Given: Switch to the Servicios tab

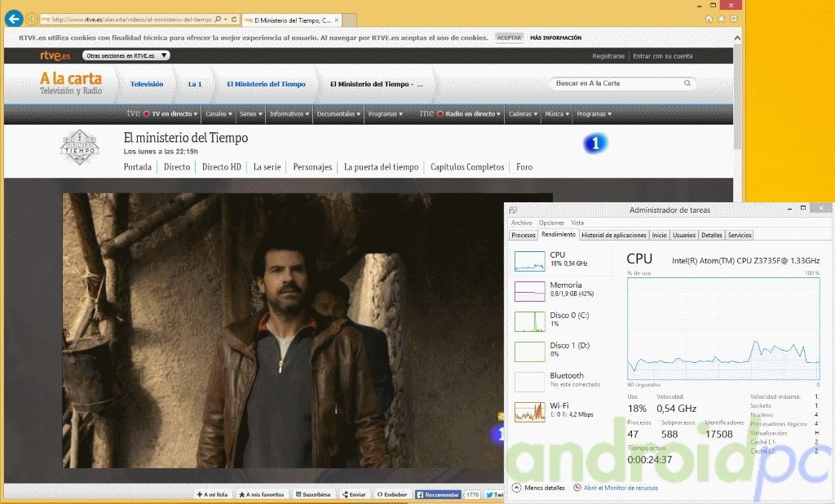Looking at the screenshot, I should (740, 235).
